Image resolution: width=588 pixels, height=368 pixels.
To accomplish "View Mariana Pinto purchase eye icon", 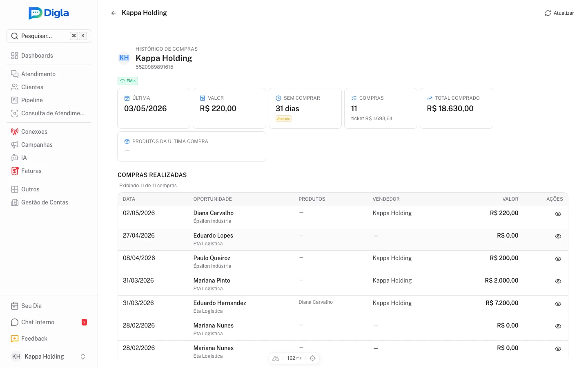I will click(x=558, y=281).
